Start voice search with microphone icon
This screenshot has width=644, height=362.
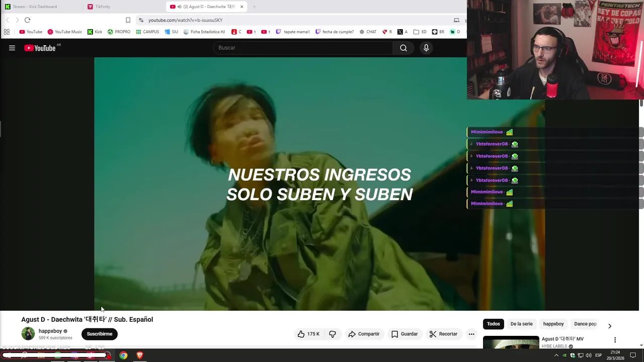point(426,48)
